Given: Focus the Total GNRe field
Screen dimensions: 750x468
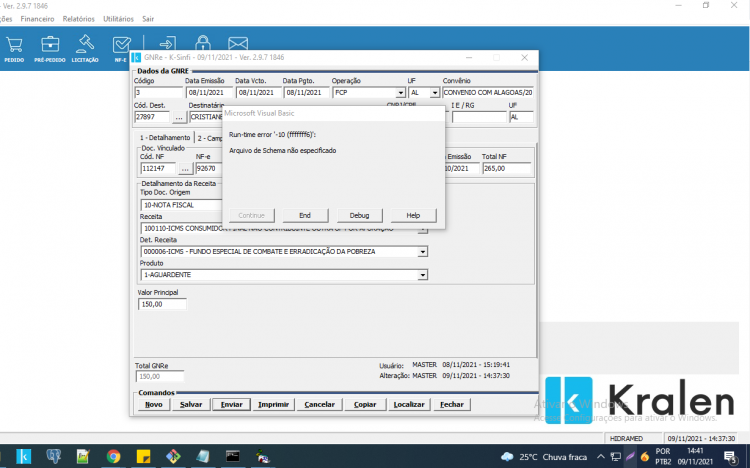Looking at the screenshot, I should coord(160,377).
